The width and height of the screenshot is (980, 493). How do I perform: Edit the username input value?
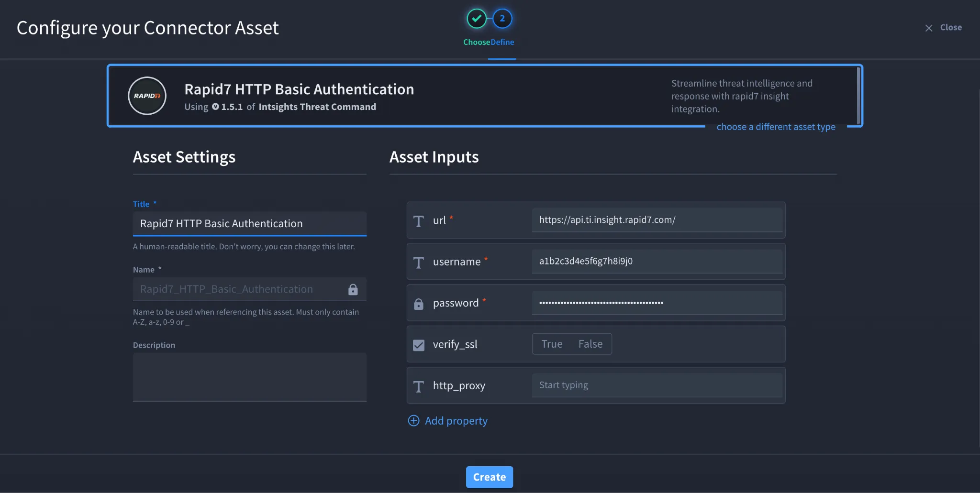[x=657, y=261]
